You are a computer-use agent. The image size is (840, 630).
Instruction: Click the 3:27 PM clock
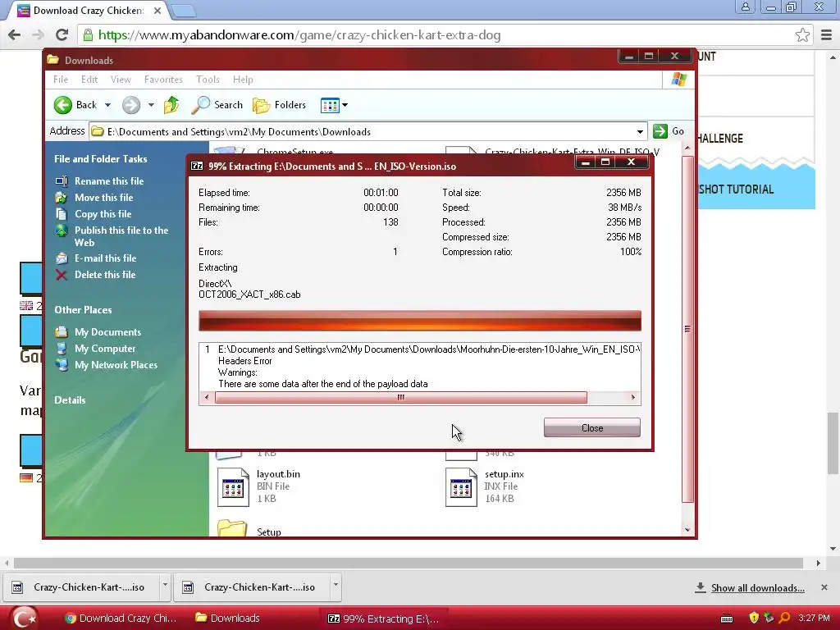pyautogui.click(x=814, y=619)
